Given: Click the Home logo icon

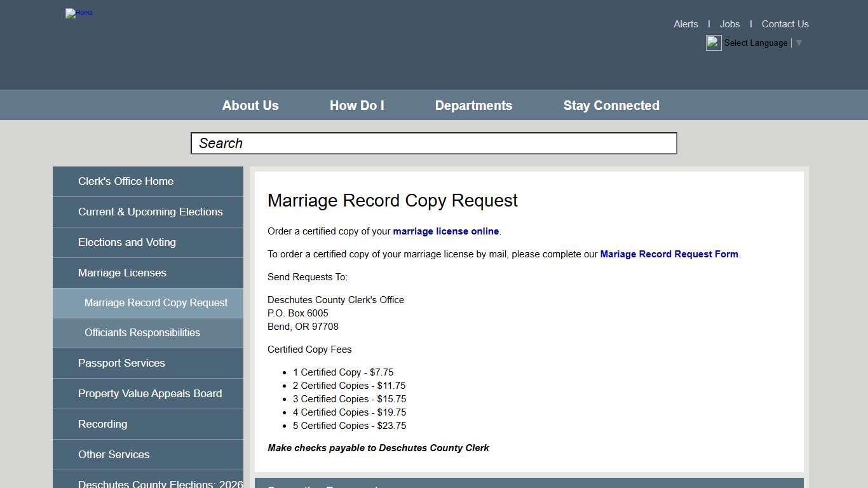Looking at the screenshot, I should pyautogui.click(x=78, y=13).
